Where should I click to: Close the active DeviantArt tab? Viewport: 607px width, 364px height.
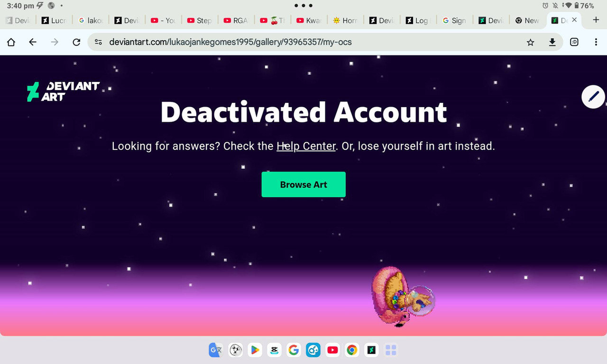pos(574,20)
